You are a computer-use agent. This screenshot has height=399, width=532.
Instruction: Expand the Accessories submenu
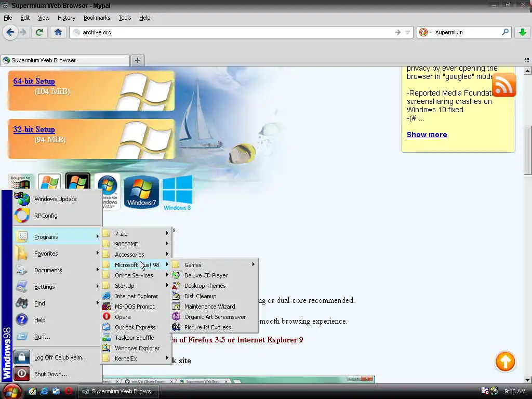(x=136, y=255)
